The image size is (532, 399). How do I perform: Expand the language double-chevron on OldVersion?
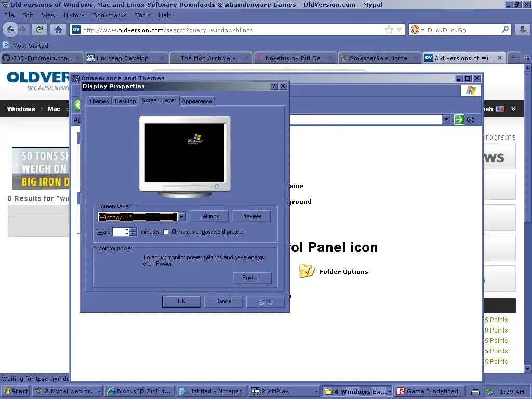coord(513,109)
